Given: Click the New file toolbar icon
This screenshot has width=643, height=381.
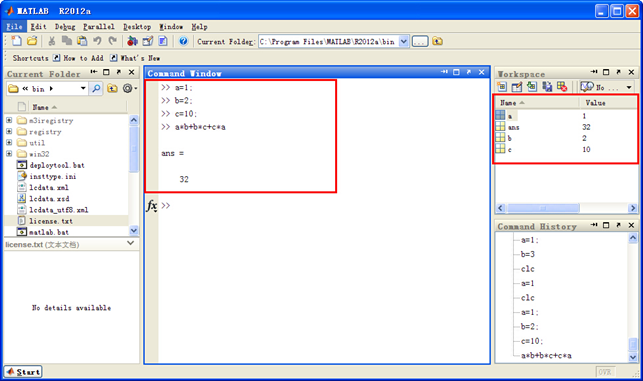Looking at the screenshot, I should pos(16,41).
